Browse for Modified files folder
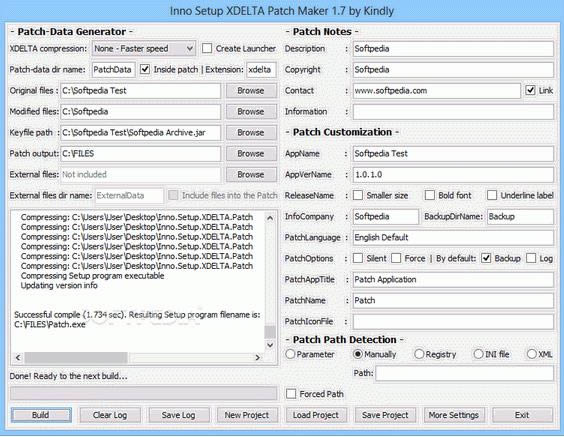Screen dimensions: 564x437 coord(251,111)
